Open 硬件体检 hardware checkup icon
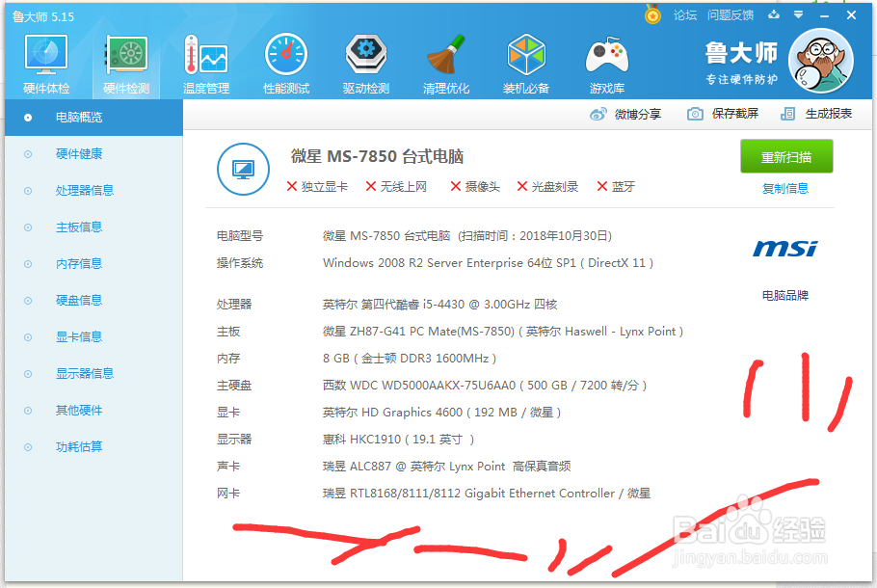This screenshot has height=588, width=877. tap(46, 64)
